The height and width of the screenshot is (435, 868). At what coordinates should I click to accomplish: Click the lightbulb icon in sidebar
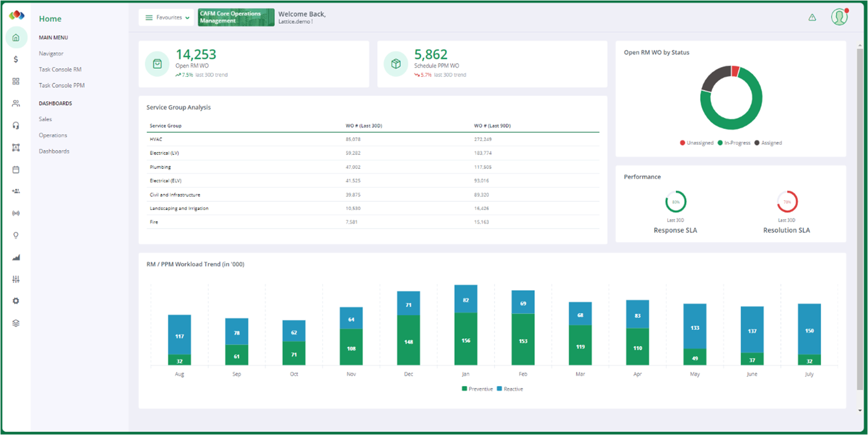click(16, 235)
